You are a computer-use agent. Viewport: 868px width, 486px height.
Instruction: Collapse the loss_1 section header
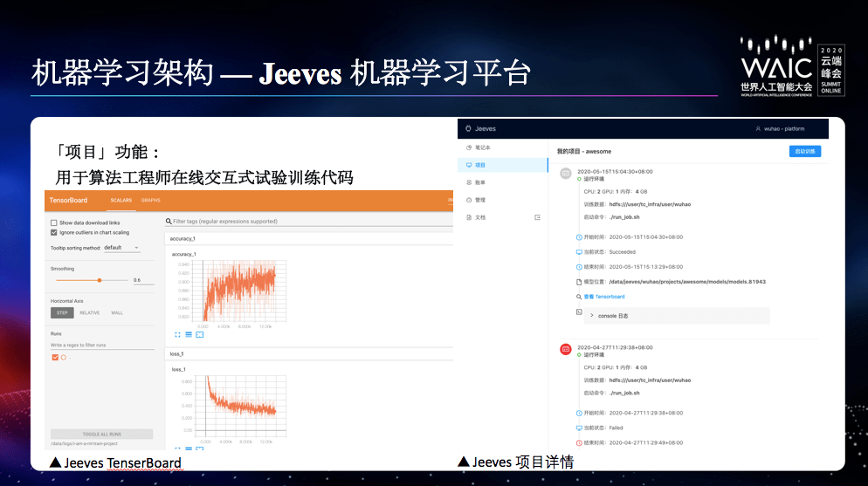[309, 354]
